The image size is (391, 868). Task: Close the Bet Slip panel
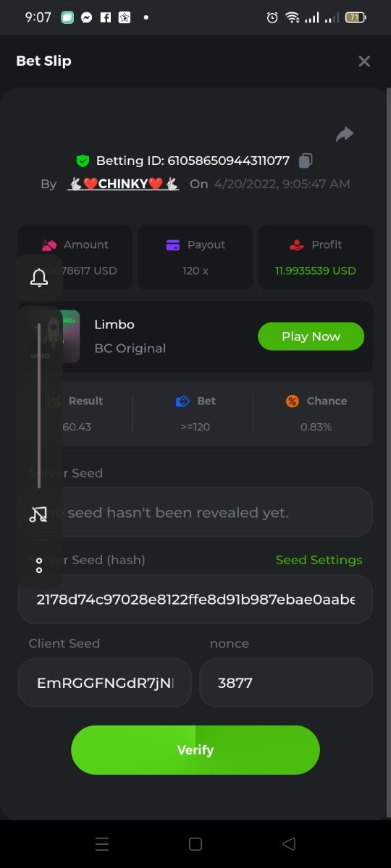point(364,61)
